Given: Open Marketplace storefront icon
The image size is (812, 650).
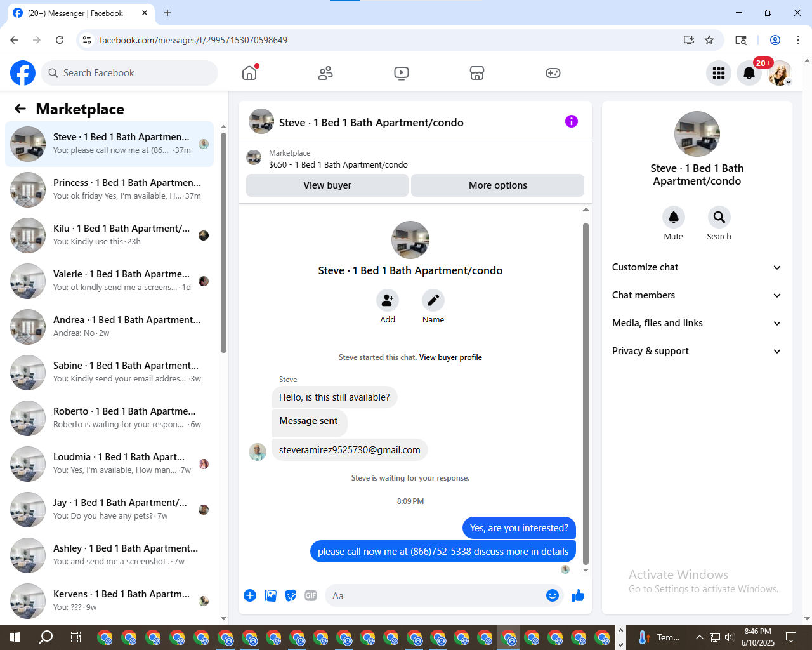Looking at the screenshot, I should coord(477,73).
